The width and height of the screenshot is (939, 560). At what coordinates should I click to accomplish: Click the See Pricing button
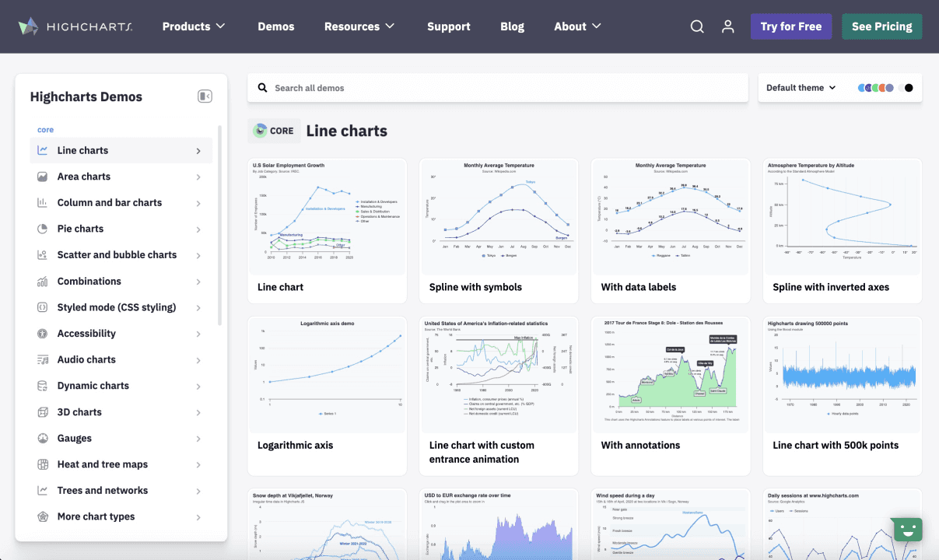coord(882,26)
